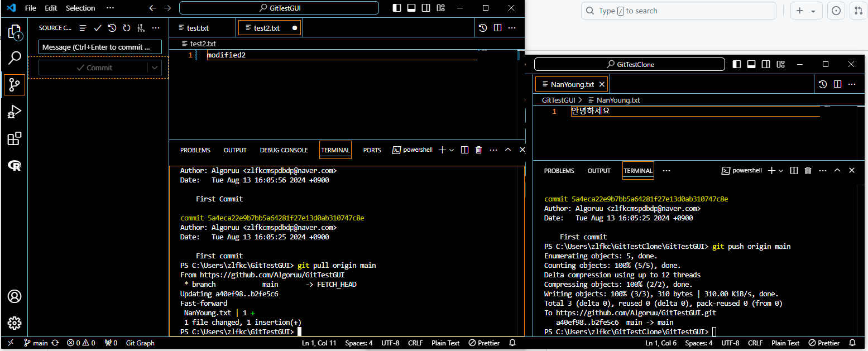The height and width of the screenshot is (351, 868).
Task: Click the commit checkmark in Source Control header
Action: click(98, 28)
